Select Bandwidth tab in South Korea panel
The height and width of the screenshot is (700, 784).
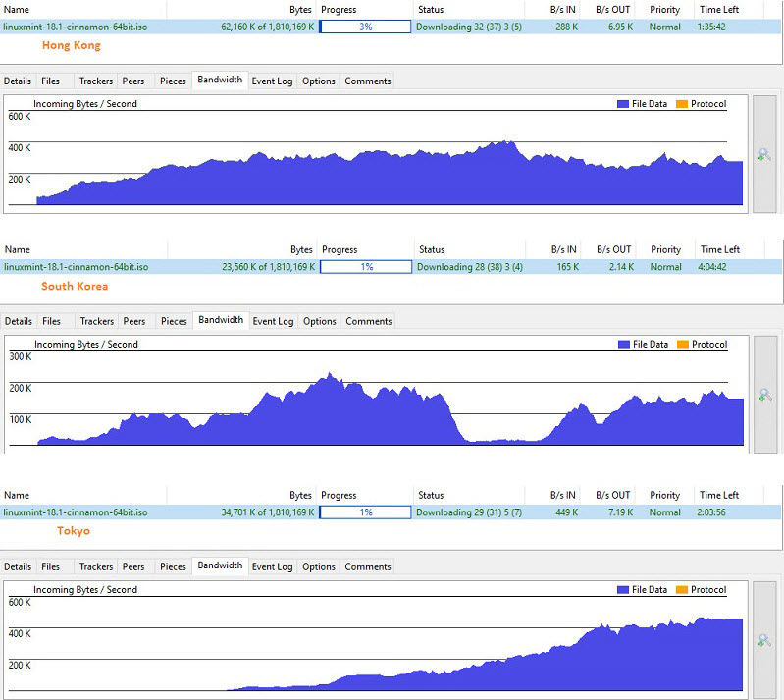click(x=221, y=320)
